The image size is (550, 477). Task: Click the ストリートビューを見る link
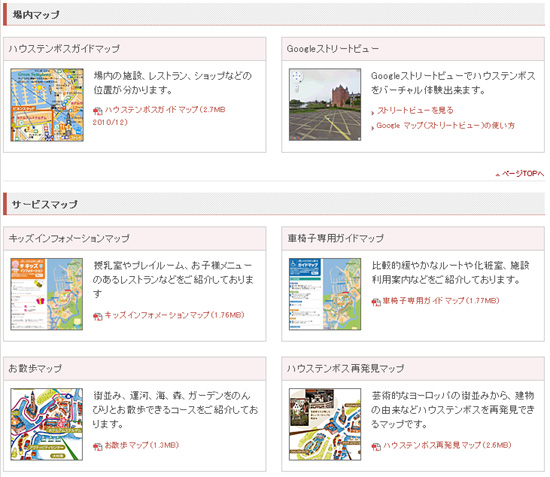[415, 110]
